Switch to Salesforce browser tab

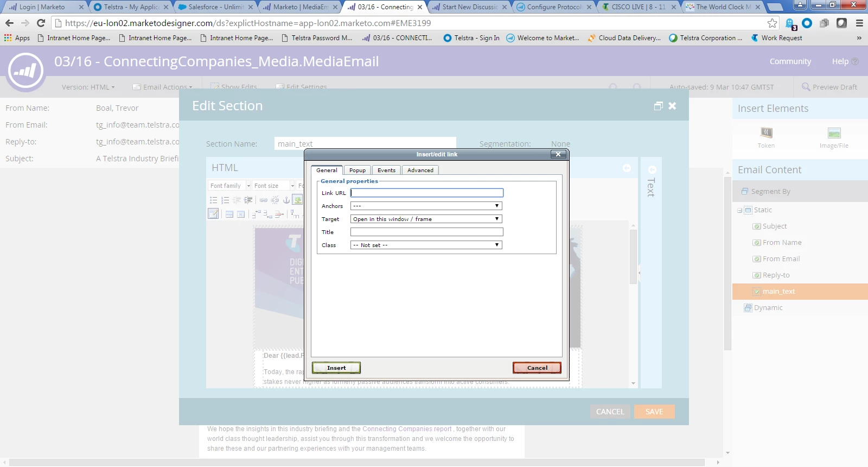(214, 7)
